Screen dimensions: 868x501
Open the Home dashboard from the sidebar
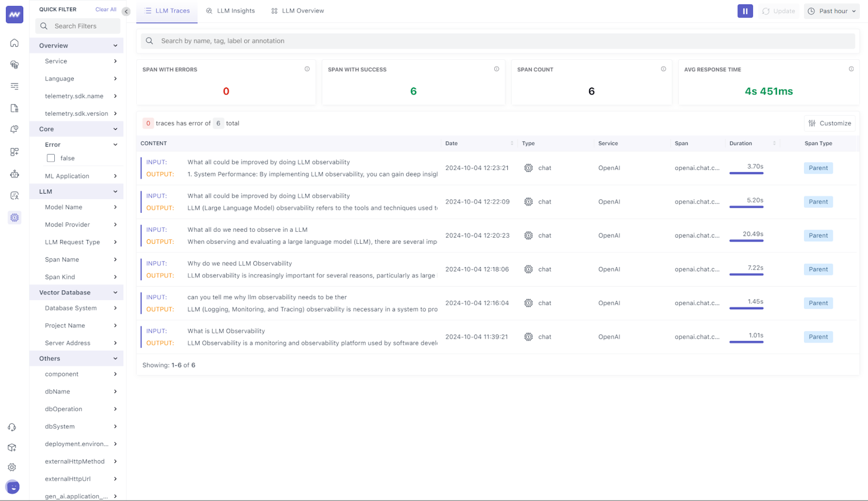(14, 43)
